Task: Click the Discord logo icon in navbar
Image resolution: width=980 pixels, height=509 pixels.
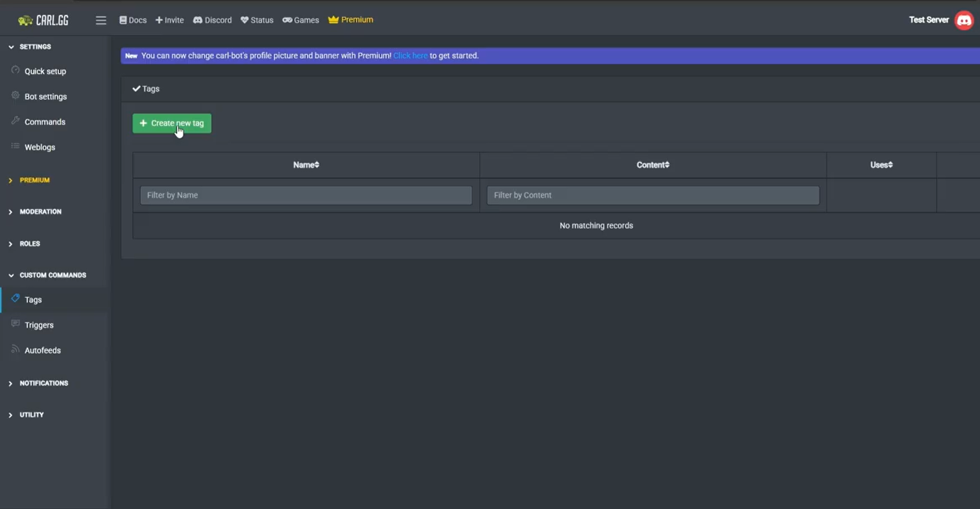Action: click(198, 20)
